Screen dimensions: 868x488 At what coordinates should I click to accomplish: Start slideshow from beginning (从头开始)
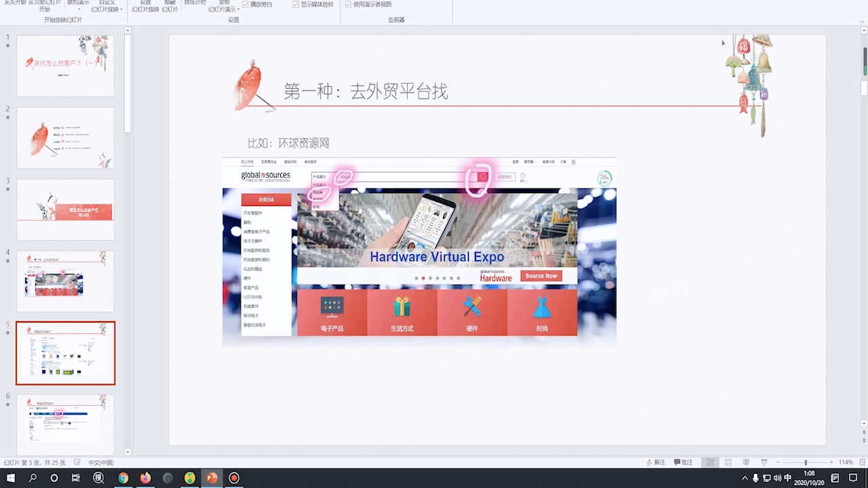(x=15, y=4)
